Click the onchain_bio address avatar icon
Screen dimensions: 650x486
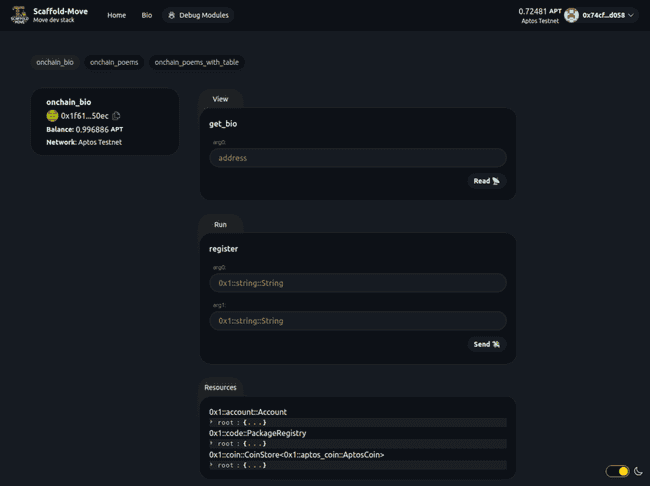coord(52,116)
